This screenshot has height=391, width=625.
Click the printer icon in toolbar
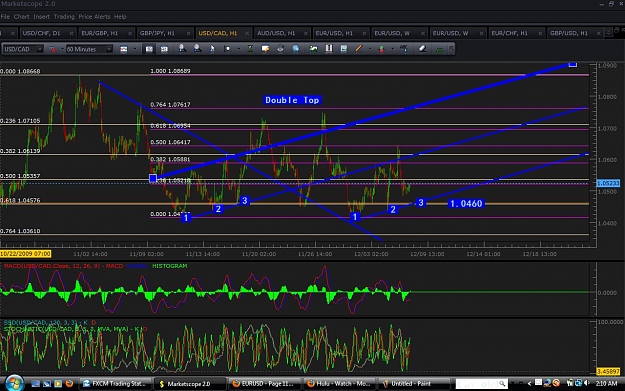pyautogui.click(x=280, y=49)
